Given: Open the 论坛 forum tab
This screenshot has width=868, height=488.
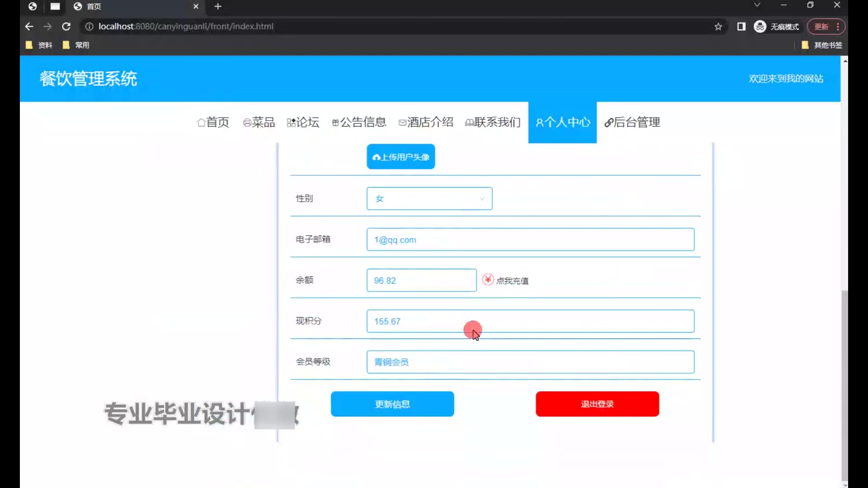Looking at the screenshot, I should click(303, 122).
